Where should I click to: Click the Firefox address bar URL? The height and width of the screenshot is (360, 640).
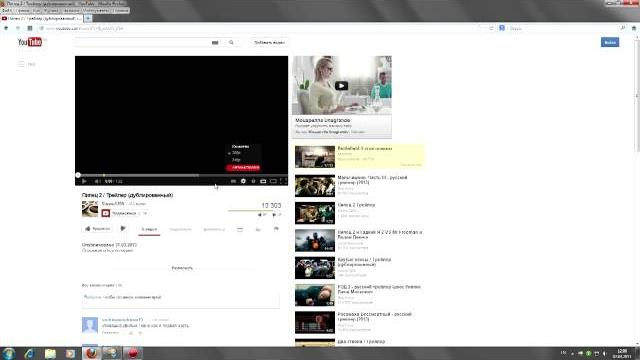[x=84, y=29]
